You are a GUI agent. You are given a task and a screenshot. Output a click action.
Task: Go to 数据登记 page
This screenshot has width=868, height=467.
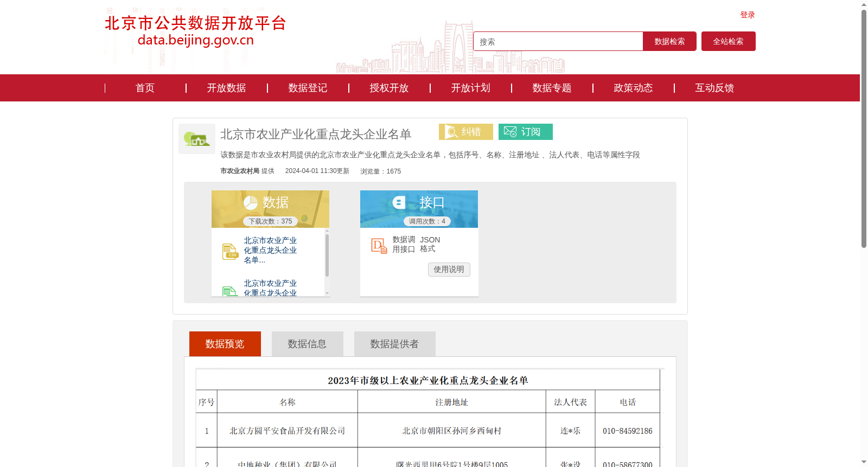[308, 88]
